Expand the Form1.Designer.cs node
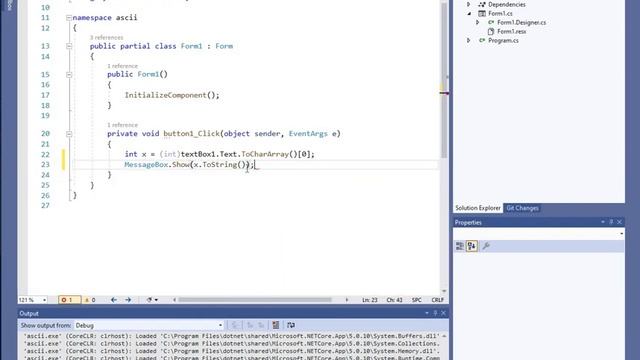Screen dimensions: 640x360 click(x=478, y=22)
